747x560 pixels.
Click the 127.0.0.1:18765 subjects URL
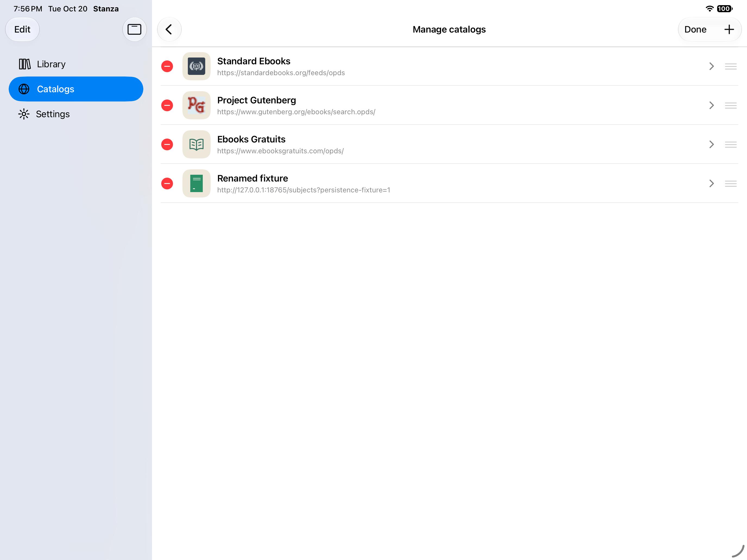click(303, 190)
